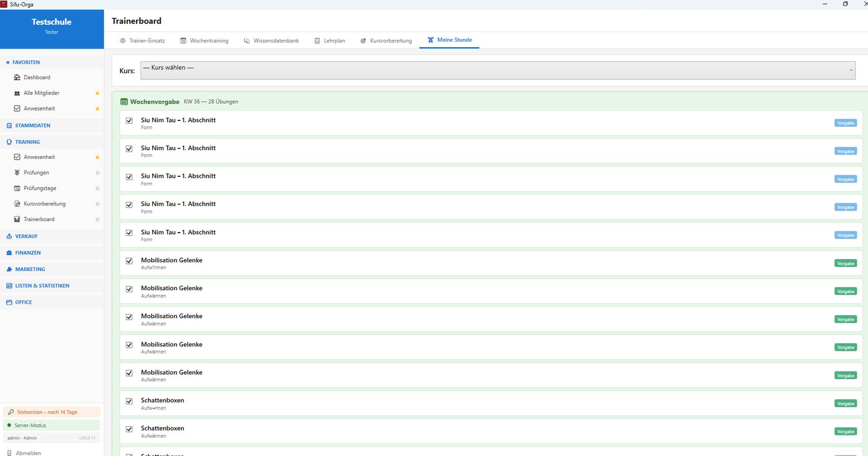Click the Testschule school header
The height and width of the screenshot is (456, 868).
coord(52,22)
